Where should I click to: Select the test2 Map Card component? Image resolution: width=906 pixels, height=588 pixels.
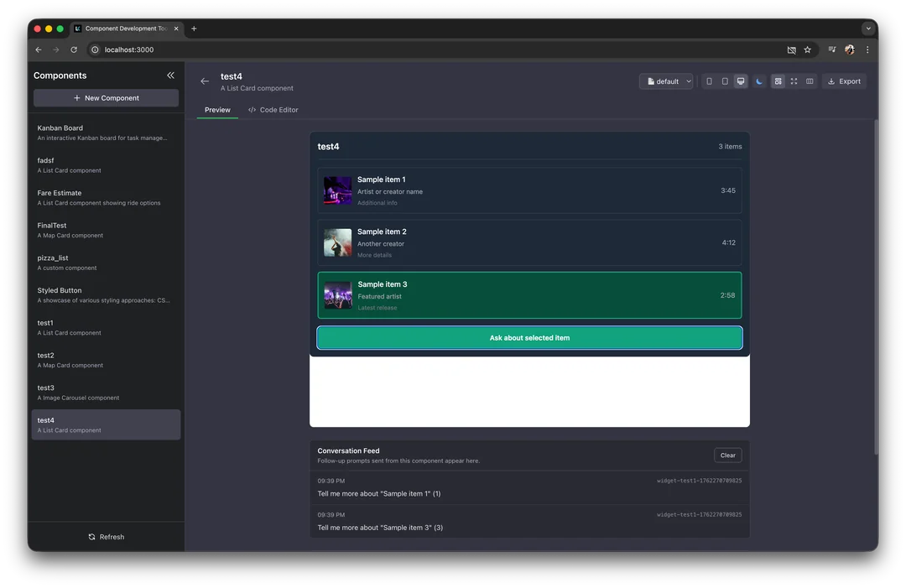[x=106, y=359]
